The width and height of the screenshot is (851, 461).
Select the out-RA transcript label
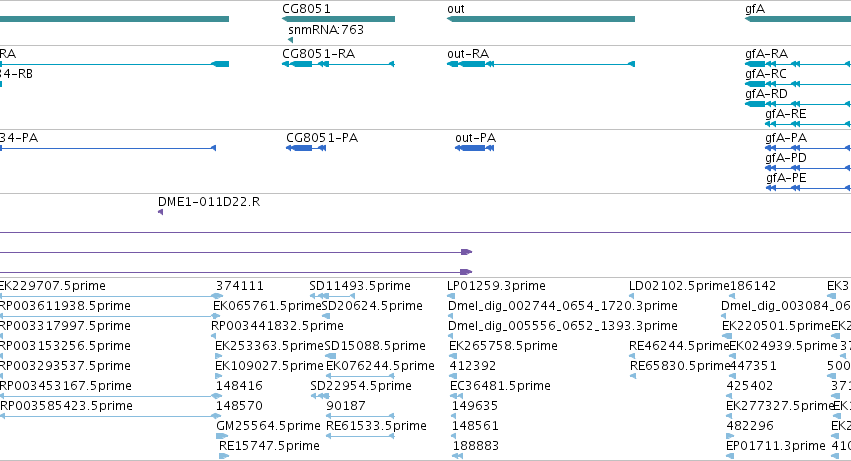[x=468, y=54]
